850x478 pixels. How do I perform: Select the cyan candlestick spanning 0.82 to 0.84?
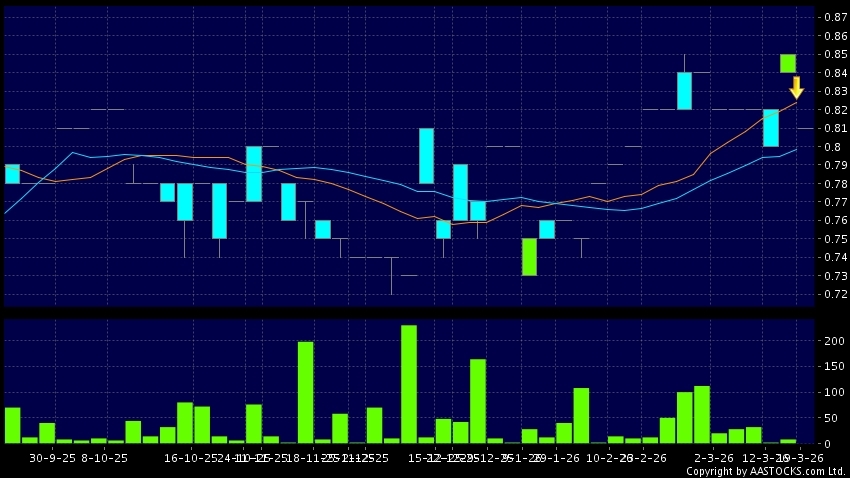coord(684,91)
